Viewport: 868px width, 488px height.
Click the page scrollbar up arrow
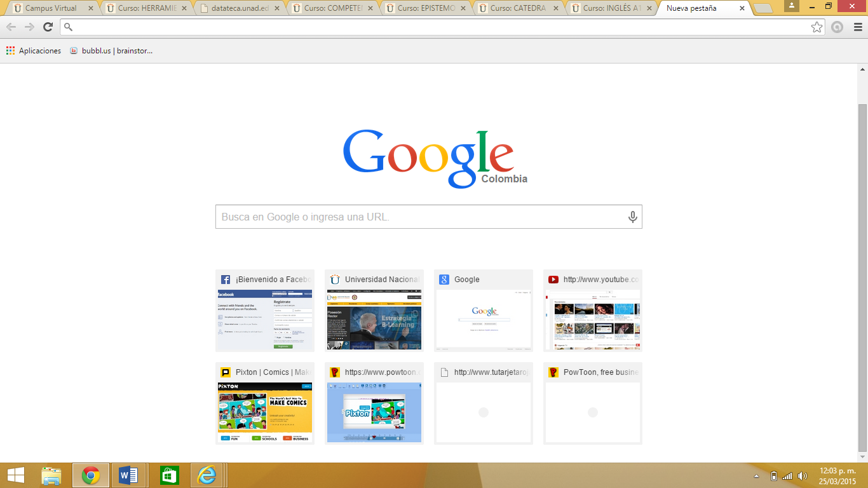click(x=863, y=69)
